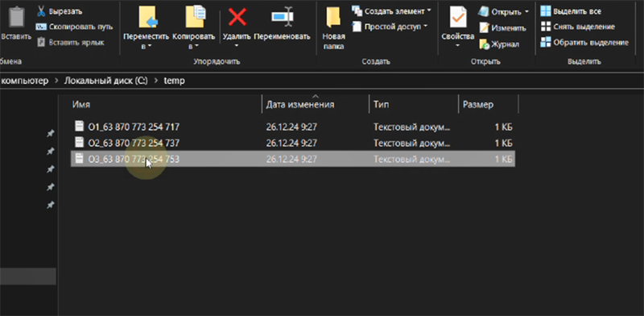This screenshot has width=644, height=316.
Task: Click Вырезать scissors button
Action: (59, 11)
